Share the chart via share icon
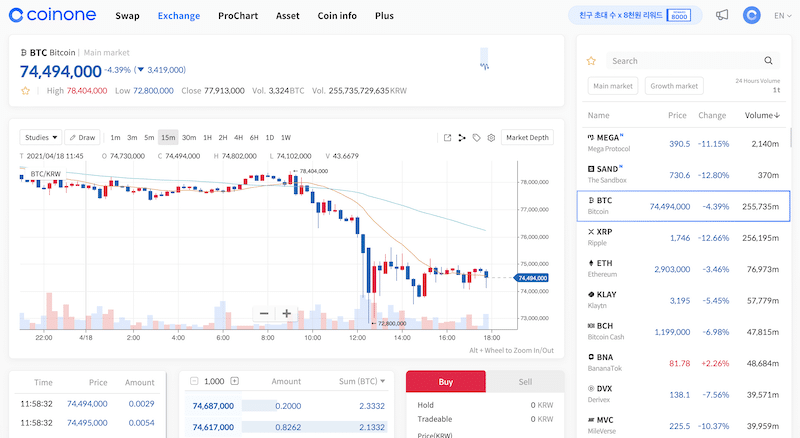 click(x=462, y=137)
